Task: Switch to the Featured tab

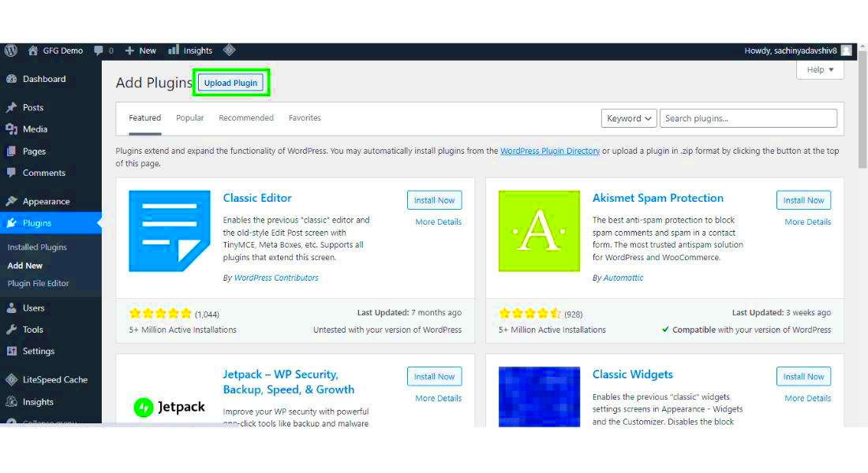Action: point(145,117)
